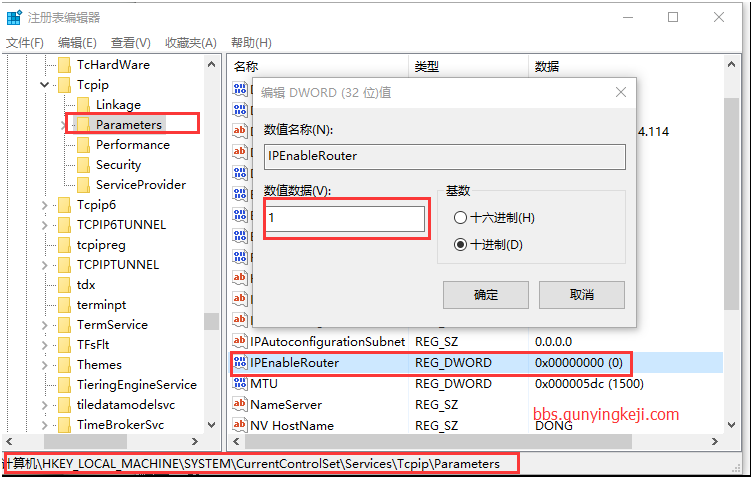
Task: Click the tree pane scroll up arrow
Action: 211,64
